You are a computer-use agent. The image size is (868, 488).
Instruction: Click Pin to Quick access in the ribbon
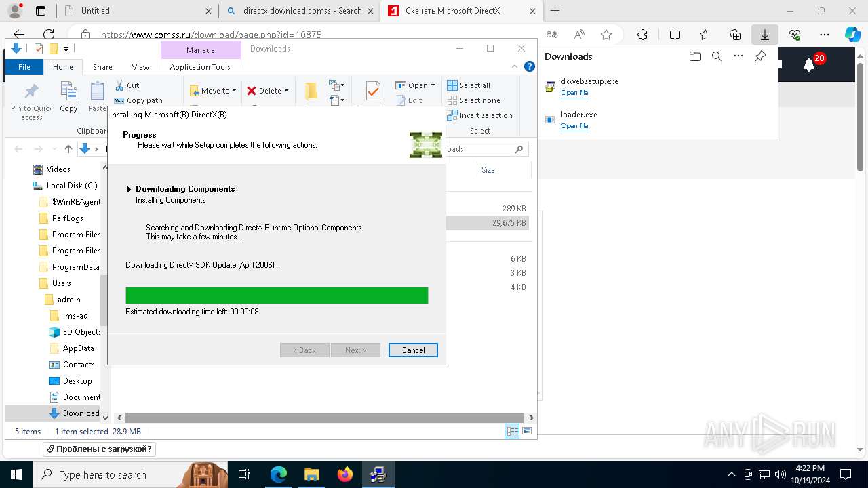click(31, 102)
